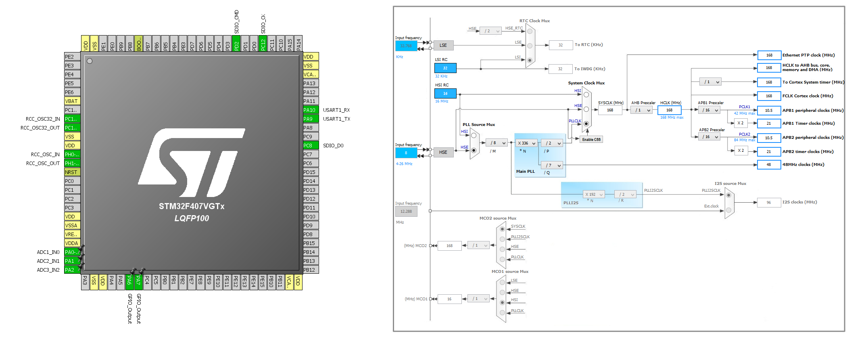Screen dimensions: 868x352
Task: Open the /7 PLL Q divider dropdown
Action: (x=552, y=166)
